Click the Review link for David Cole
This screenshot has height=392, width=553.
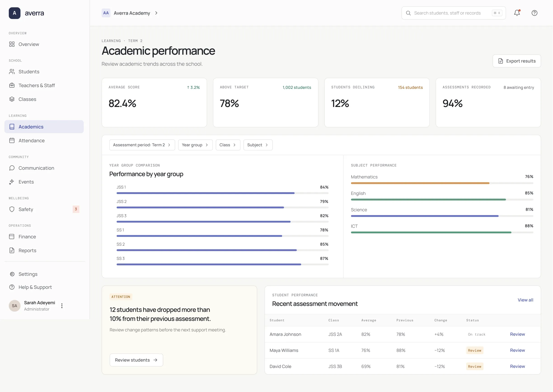click(x=517, y=366)
